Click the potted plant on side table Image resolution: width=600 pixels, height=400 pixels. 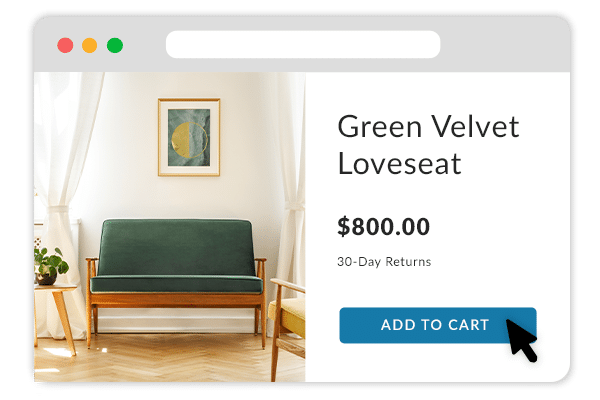pyautogui.click(x=49, y=266)
